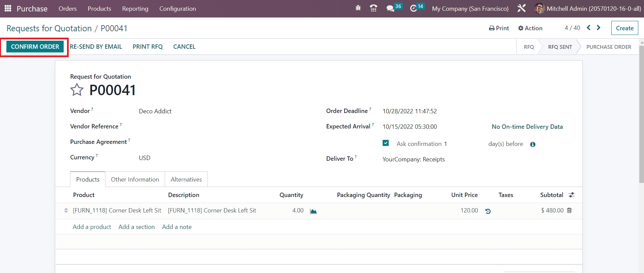Click the Order Deadline date field
The width and height of the screenshot is (644, 273).
tap(410, 111)
